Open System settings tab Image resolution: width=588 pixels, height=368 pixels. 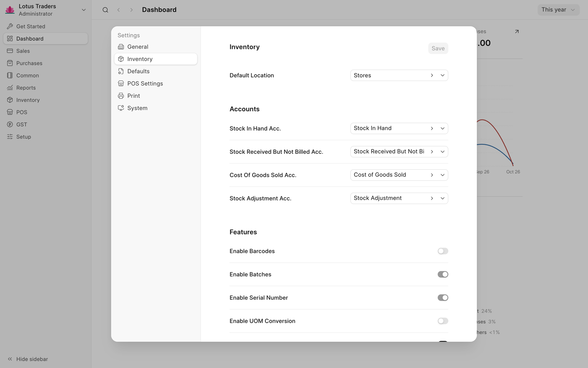pyautogui.click(x=156, y=108)
